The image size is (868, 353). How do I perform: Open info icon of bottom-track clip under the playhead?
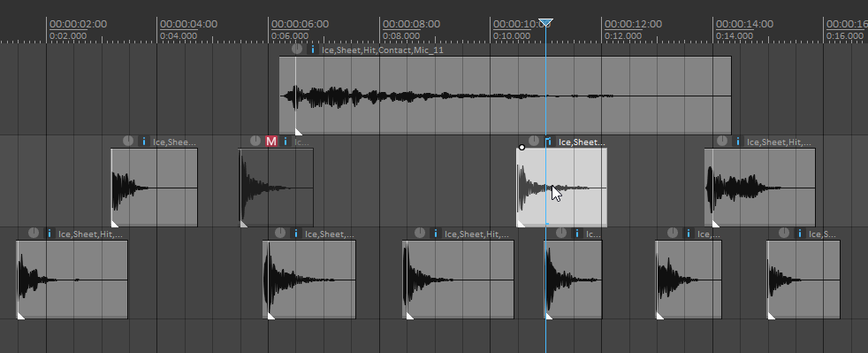pos(577,234)
